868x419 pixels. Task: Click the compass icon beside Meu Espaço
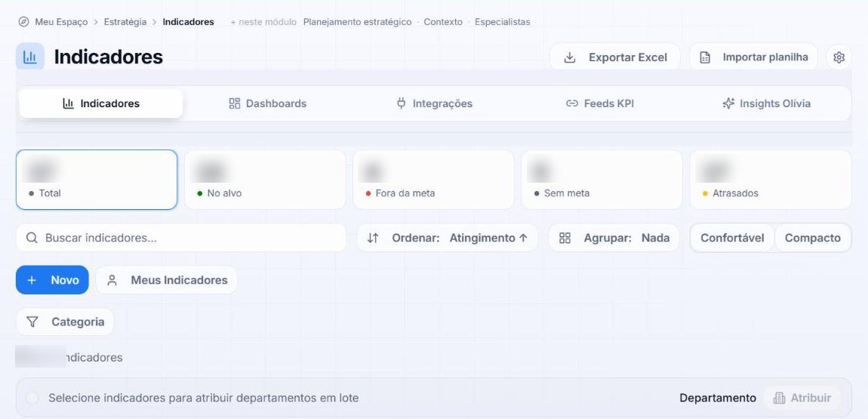coord(23,22)
